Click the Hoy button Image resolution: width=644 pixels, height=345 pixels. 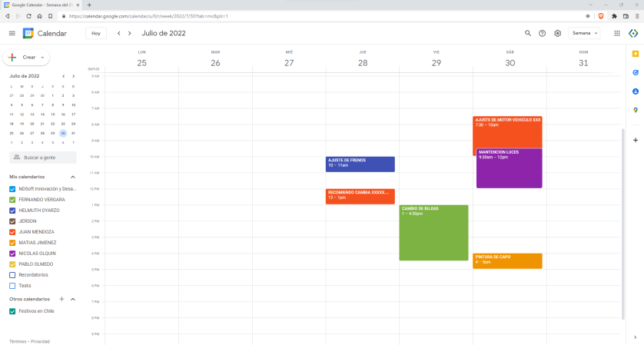point(96,33)
